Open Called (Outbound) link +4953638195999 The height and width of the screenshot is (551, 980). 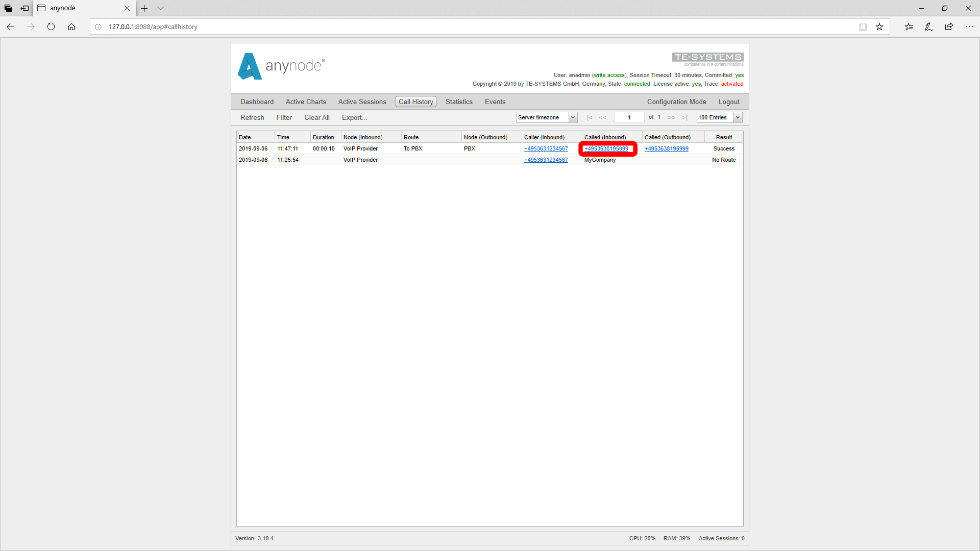click(666, 148)
